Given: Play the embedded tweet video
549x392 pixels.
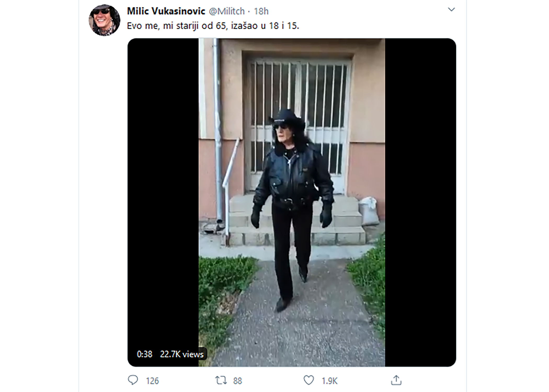Looking at the screenshot, I should [x=292, y=202].
